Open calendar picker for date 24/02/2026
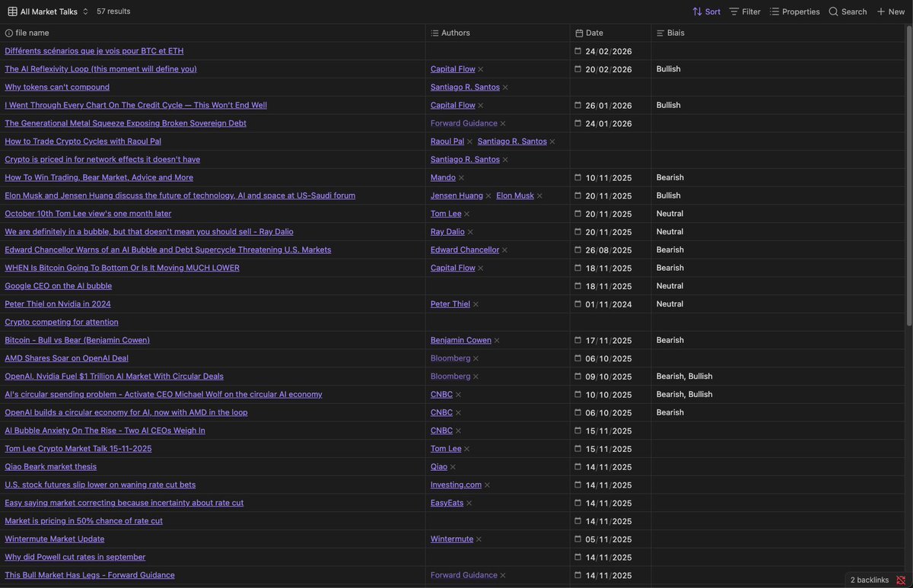913x588 pixels. 578,51
